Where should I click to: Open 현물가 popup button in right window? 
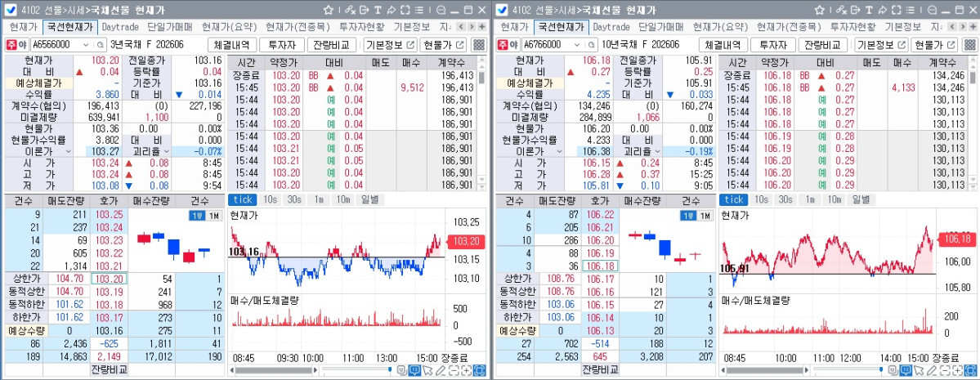click(x=934, y=45)
